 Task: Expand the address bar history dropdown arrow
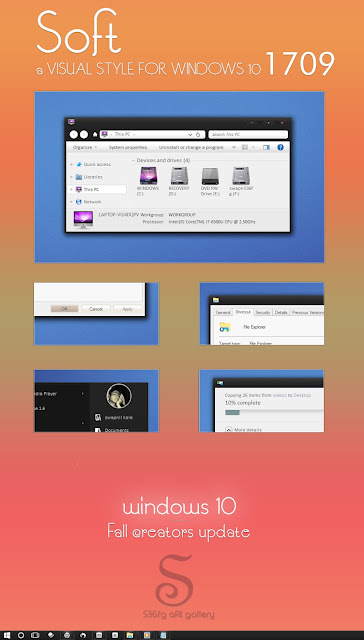[x=191, y=134]
